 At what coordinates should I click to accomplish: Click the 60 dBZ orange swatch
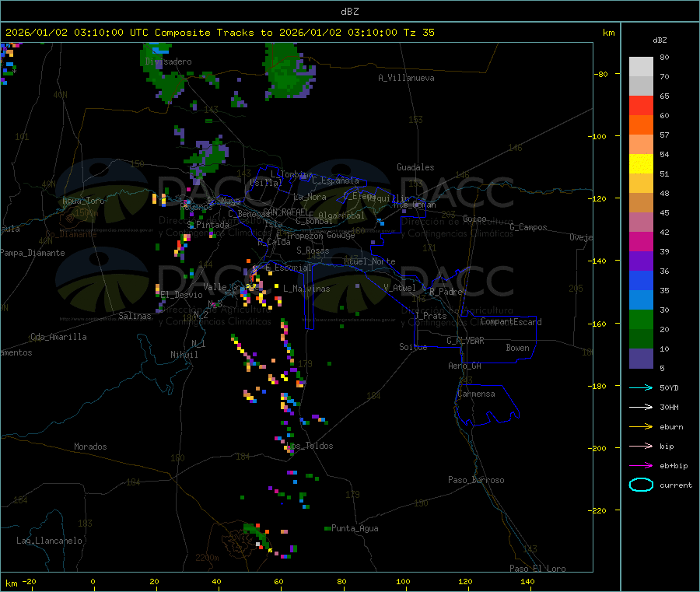point(641,125)
